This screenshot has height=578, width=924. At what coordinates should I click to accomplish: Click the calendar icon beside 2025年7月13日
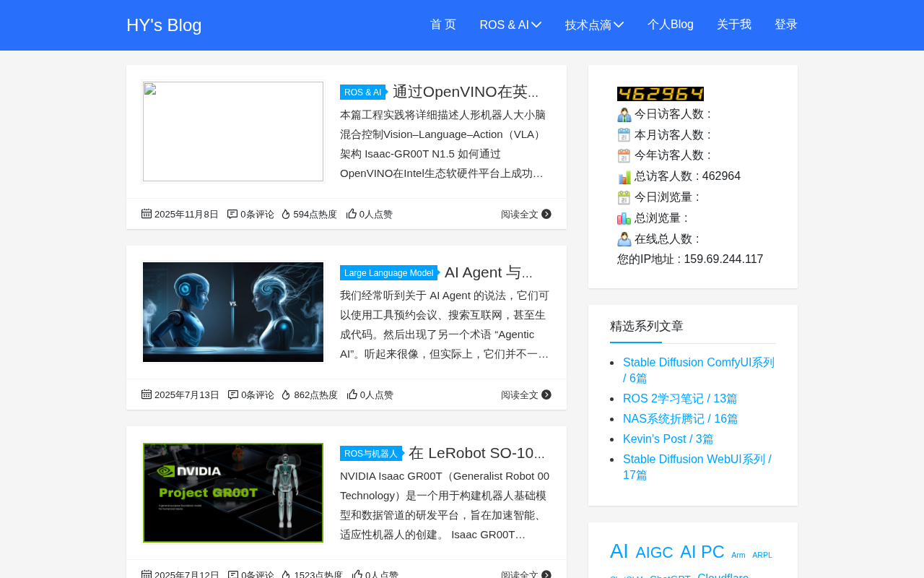point(147,394)
